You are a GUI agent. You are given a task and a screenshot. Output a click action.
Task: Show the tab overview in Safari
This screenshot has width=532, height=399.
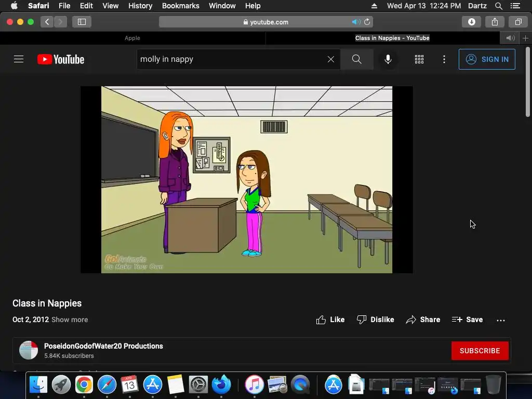tap(518, 22)
